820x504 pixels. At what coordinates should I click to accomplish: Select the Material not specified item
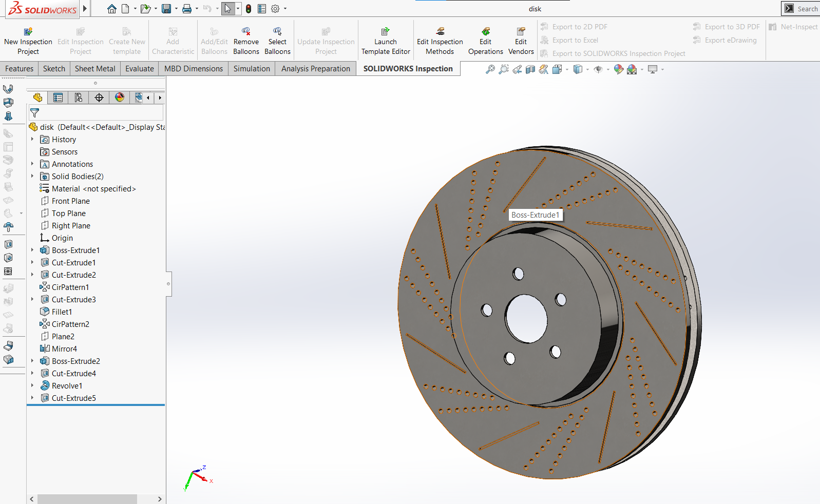pyautogui.click(x=88, y=189)
